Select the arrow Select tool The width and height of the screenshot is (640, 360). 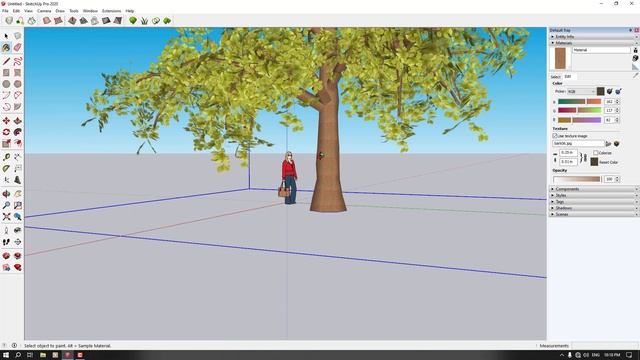[6, 36]
